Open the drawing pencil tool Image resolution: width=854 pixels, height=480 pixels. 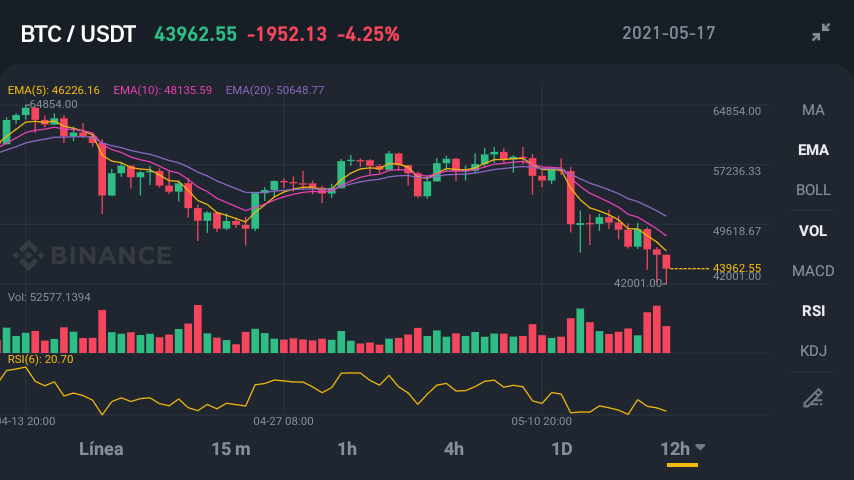(813, 398)
